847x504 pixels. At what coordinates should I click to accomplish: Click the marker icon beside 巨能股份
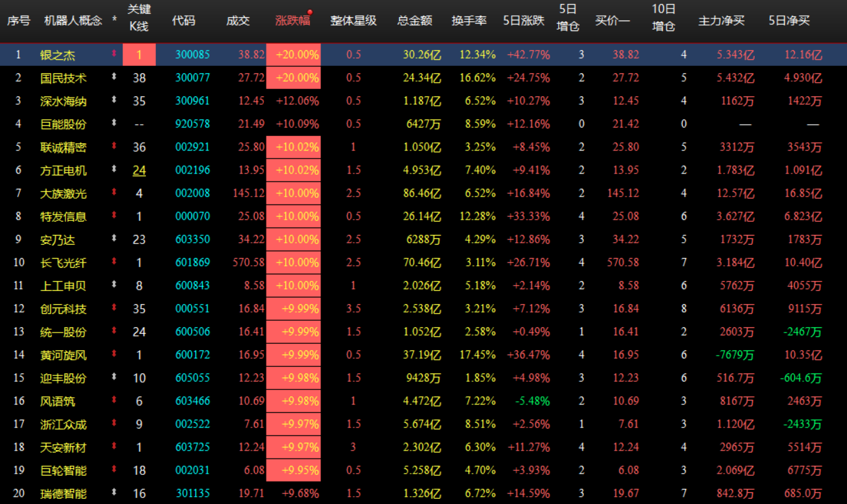pyautogui.click(x=114, y=123)
